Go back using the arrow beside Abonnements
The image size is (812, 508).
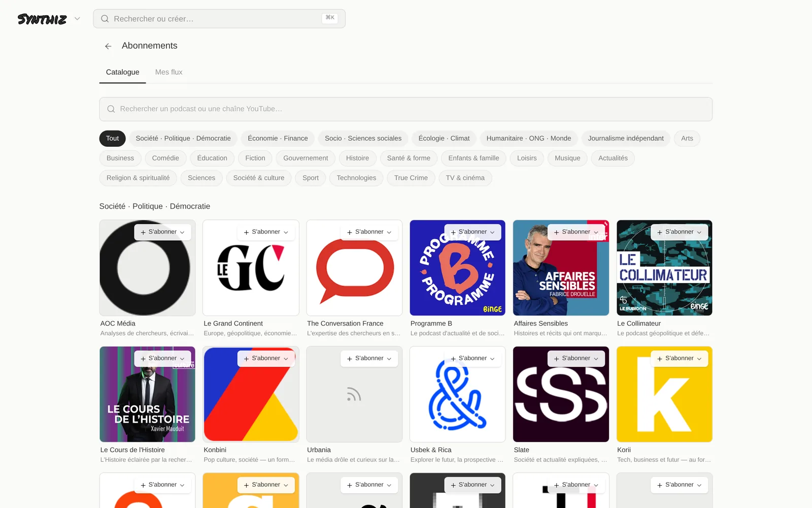[x=108, y=46]
